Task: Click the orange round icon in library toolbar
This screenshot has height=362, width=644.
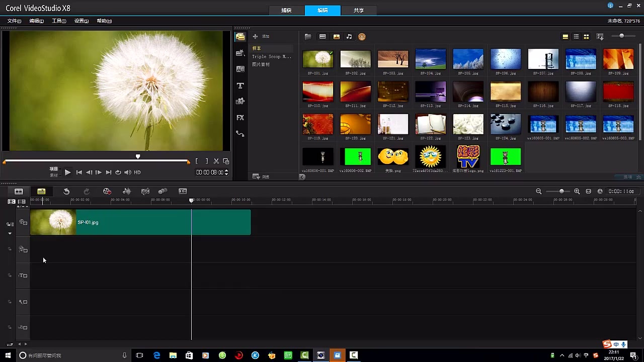Action: tap(362, 37)
